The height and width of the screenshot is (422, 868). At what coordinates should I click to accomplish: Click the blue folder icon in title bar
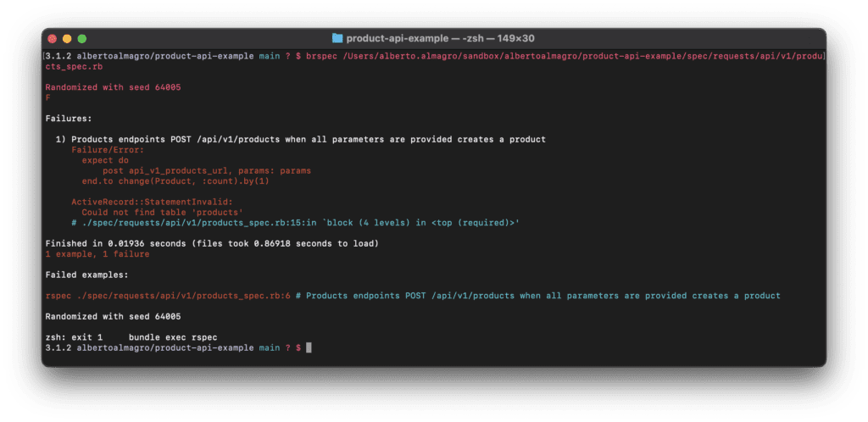[x=337, y=38]
